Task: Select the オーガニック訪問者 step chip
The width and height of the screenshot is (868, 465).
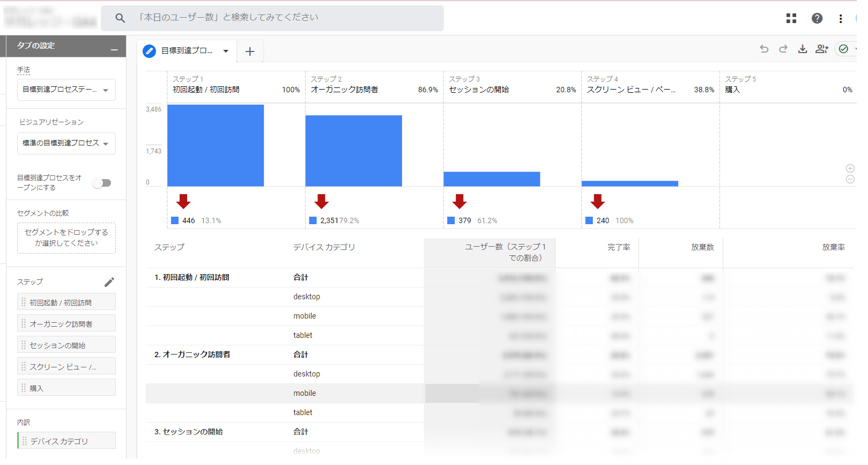Action: [x=66, y=323]
